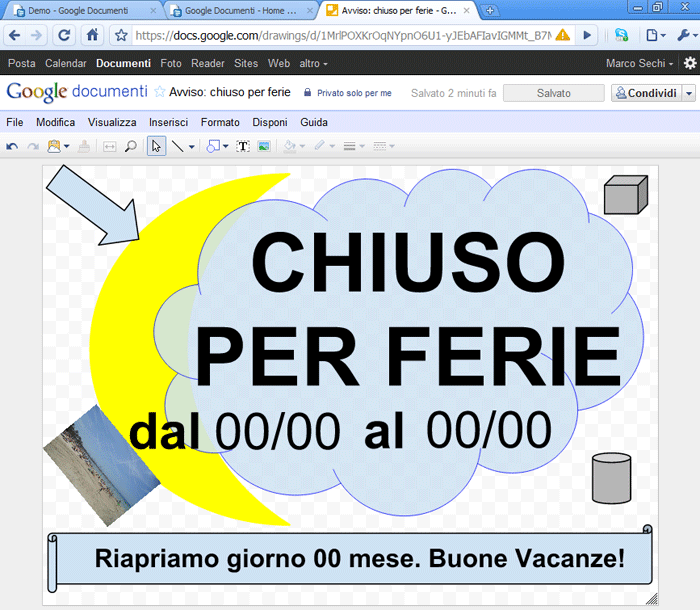The height and width of the screenshot is (610, 700).
Task: Select the magnifier zoom tool
Action: click(x=131, y=146)
